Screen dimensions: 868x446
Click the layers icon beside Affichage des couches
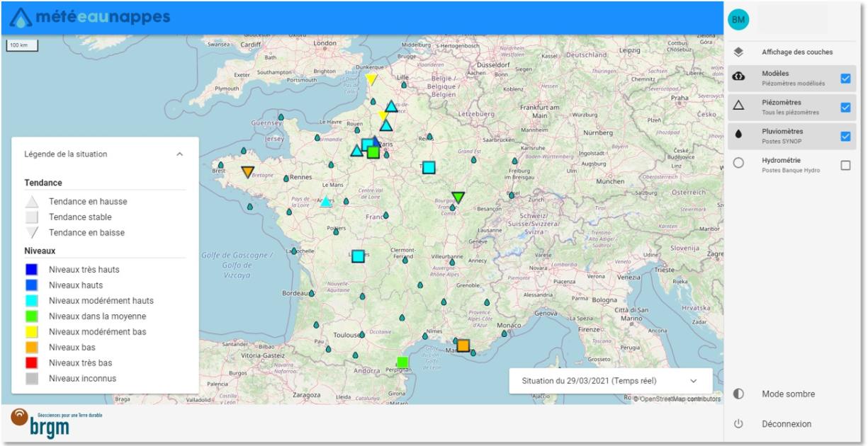pos(738,52)
